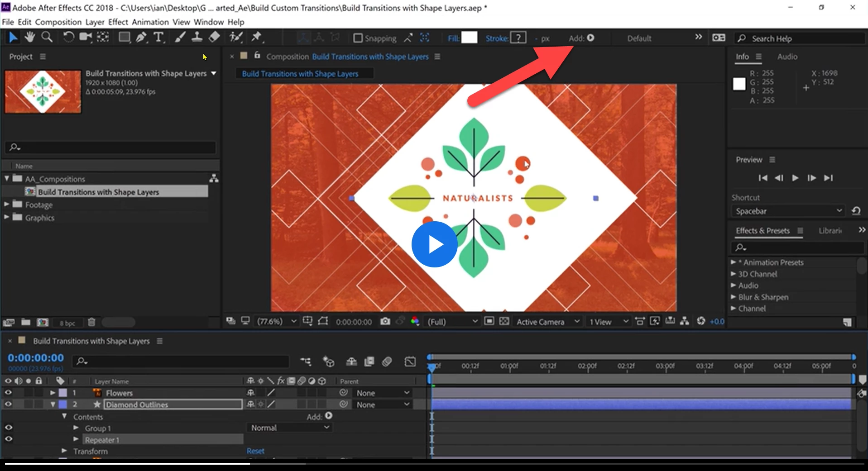The height and width of the screenshot is (471, 868).
Task: Click the Add button beside Contents
Action: tap(329, 416)
